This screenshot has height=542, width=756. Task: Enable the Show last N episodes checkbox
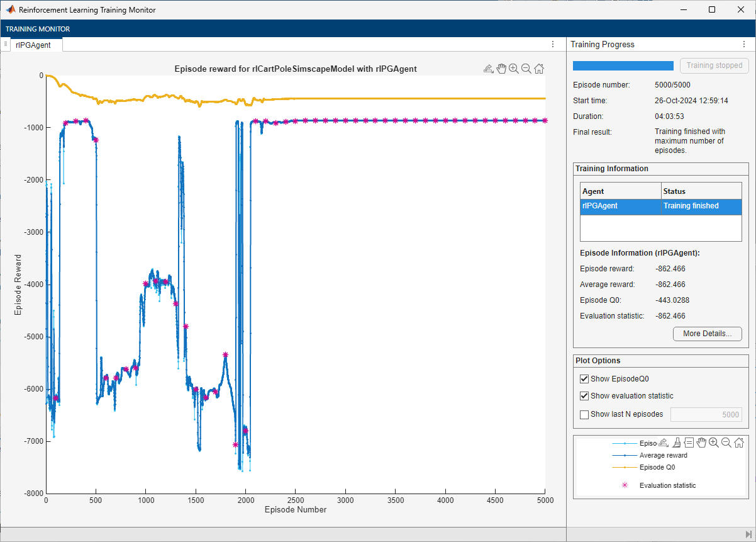tap(584, 414)
